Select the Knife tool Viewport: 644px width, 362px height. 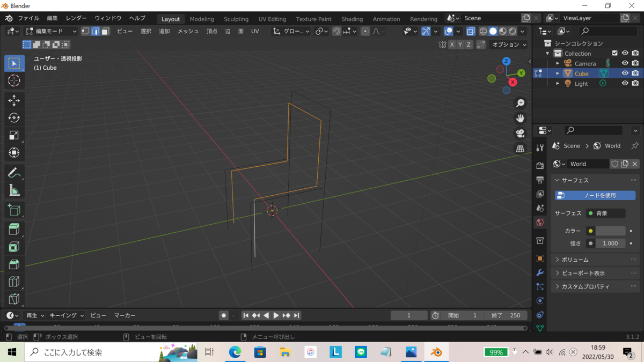coord(14,299)
